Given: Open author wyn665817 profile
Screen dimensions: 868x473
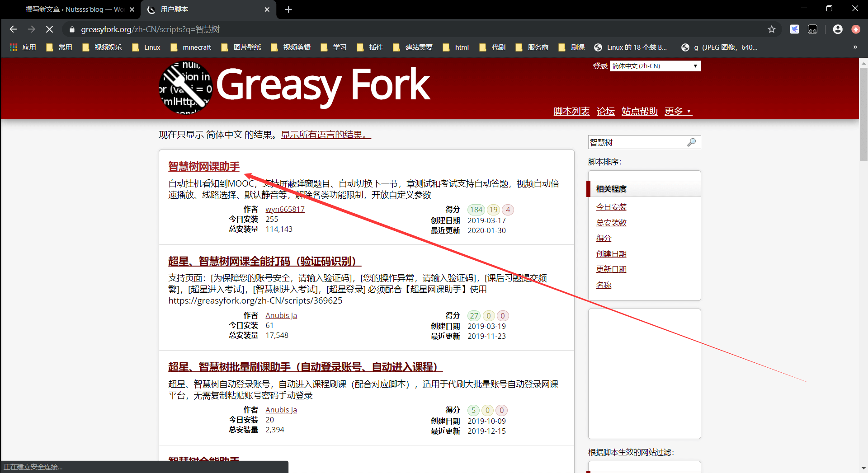Looking at the screenshot, I should point(285,209).
